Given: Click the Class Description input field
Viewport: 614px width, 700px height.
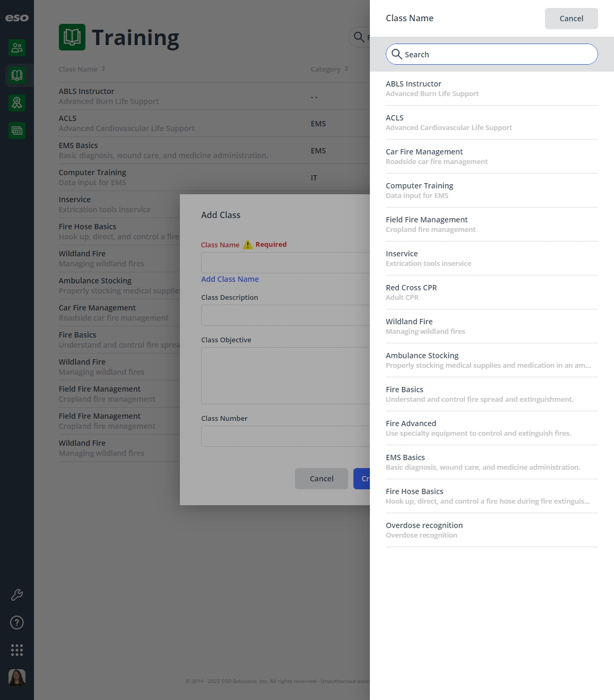Looking at the screenshot, I should [x=286, y=315].
